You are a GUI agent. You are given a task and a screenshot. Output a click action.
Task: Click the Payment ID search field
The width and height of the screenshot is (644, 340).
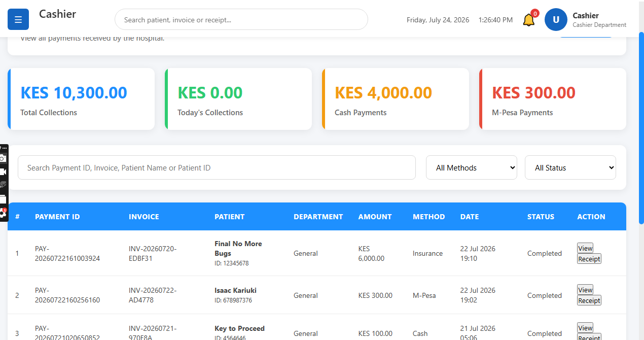pos(217,167)
